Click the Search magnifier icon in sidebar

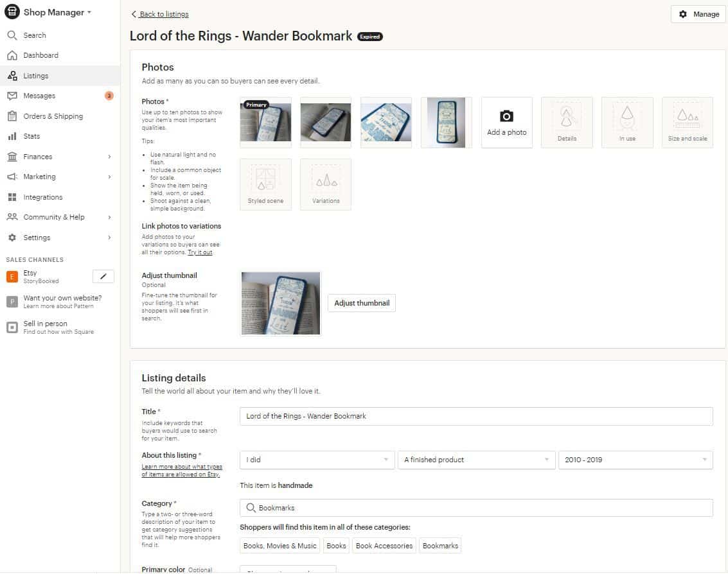pos(12,35)
